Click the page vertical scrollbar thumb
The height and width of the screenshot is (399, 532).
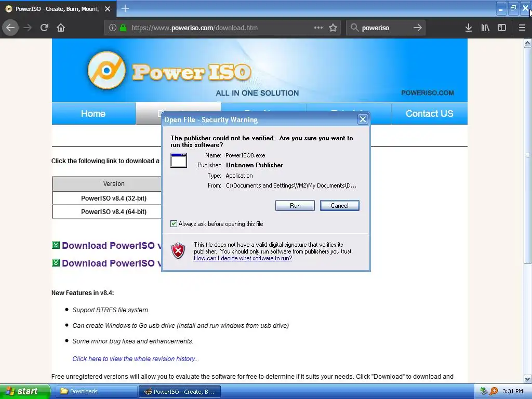tap(527, 155)
